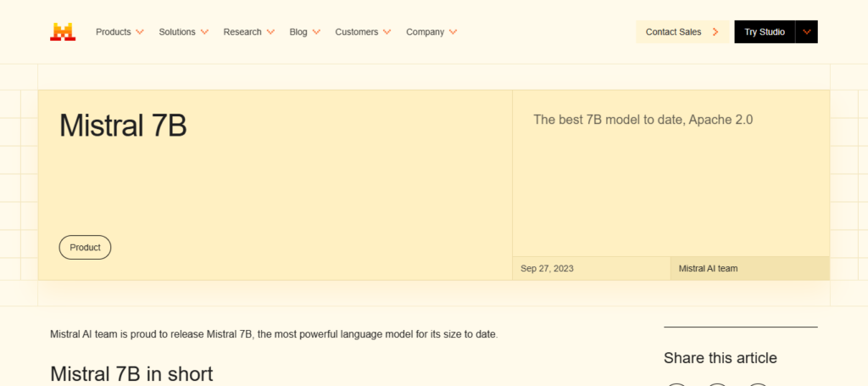The width and height of the screenshot is (868, 386).
Task: Click the Try Studio button
Action: (765, 32)
